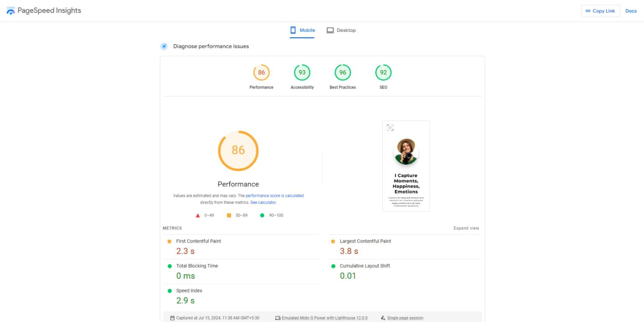The width and height of the screenshot is (644, 322).
Task: Open the 'performance score is calculated' link
Action: (275, 196)
